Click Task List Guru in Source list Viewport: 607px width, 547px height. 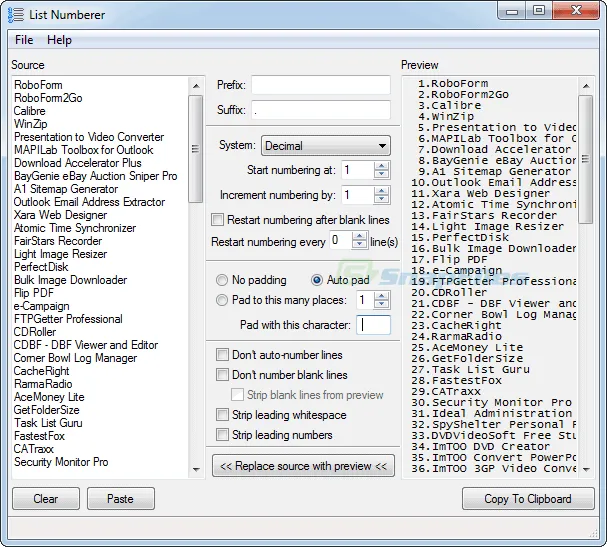point(48,423)
